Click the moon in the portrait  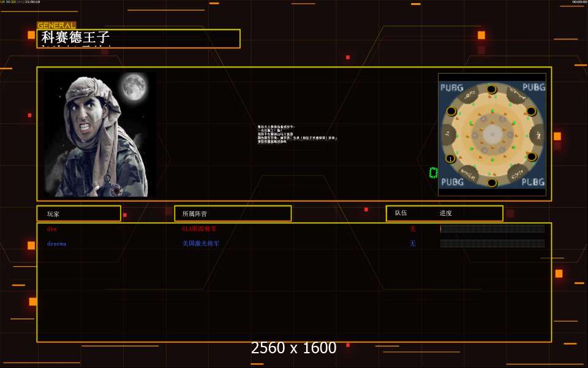click(134, 86)
